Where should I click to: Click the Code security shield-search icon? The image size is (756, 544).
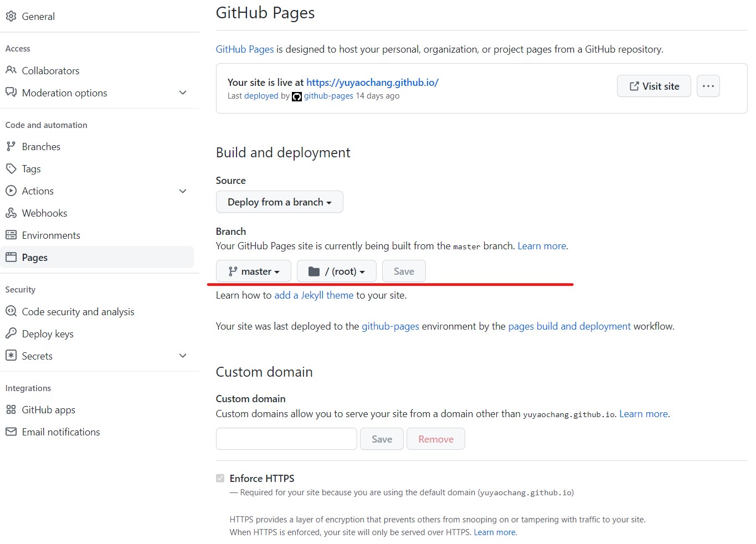11,311
